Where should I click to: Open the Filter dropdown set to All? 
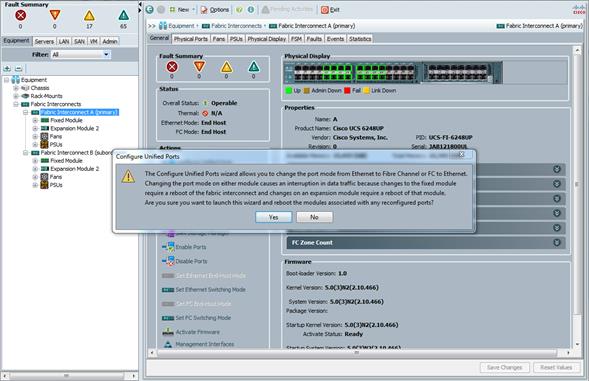[x=80, y=54]
